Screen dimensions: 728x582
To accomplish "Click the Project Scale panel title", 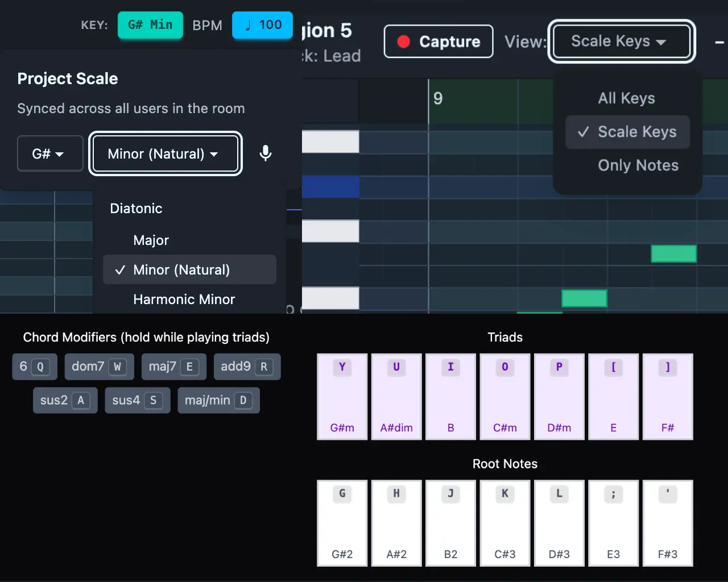I will coord(68,78).
